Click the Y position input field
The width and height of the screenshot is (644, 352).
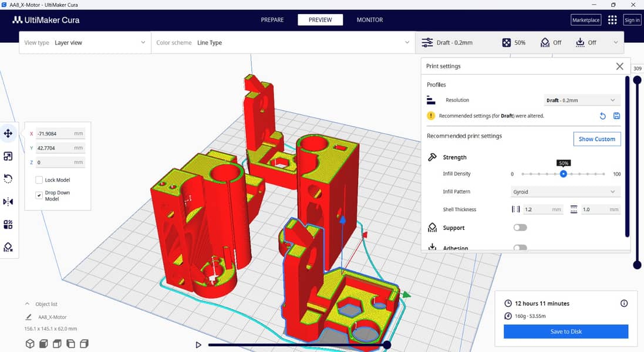pos(60,148)
